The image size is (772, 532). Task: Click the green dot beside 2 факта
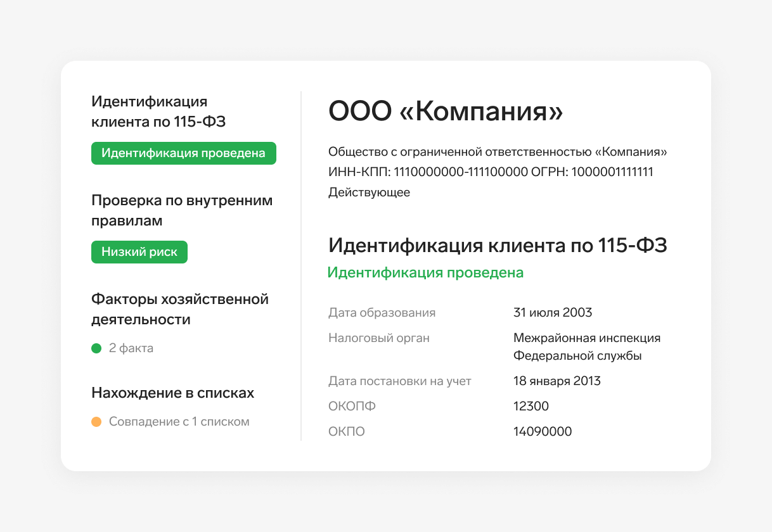point(96,348)
